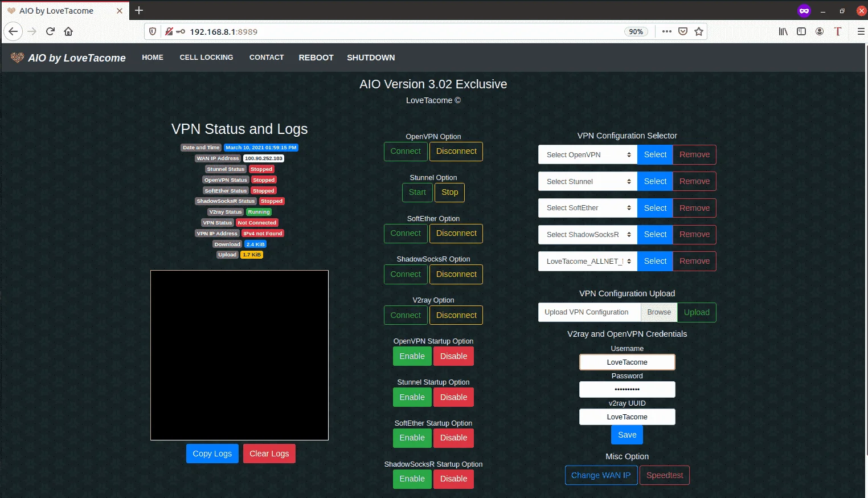Click the 90% zoom level indicator
This screenshot has width=868, height=498.
(636, 31)
